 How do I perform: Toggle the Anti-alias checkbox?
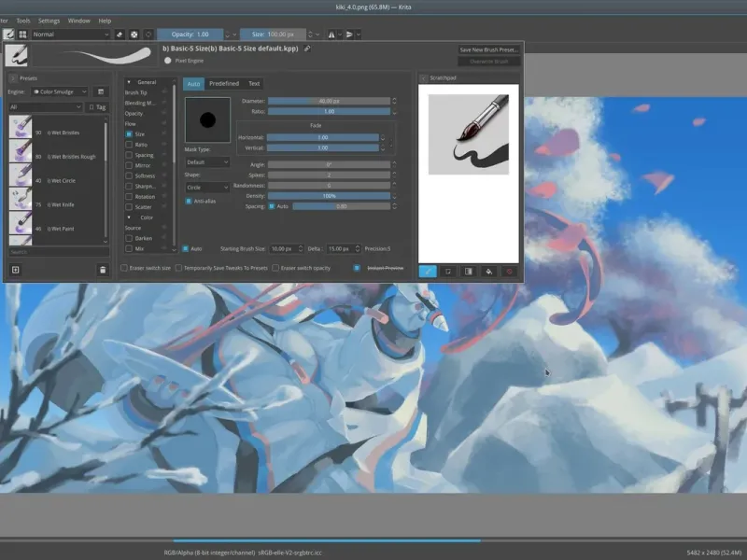point(189,201)
